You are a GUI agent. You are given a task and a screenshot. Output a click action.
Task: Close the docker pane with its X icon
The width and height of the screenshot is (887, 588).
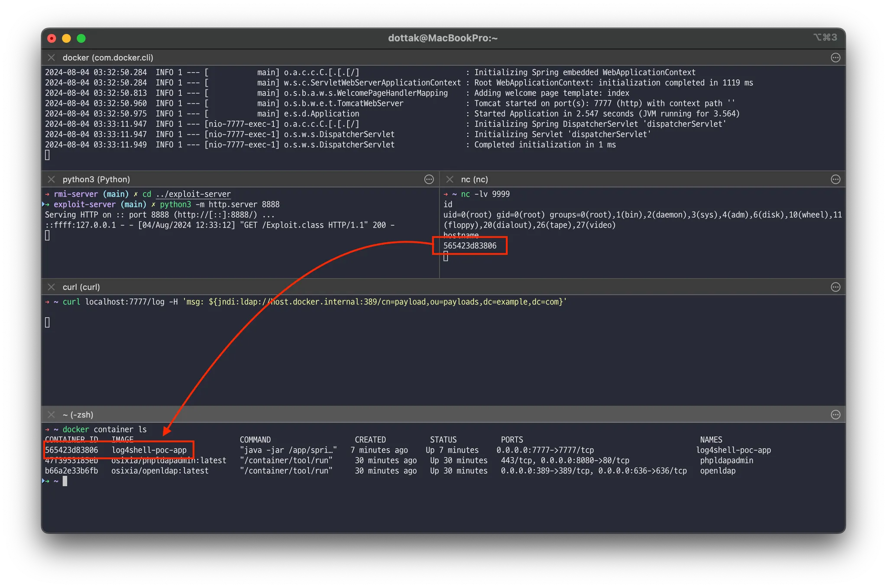tap(51, 58)
